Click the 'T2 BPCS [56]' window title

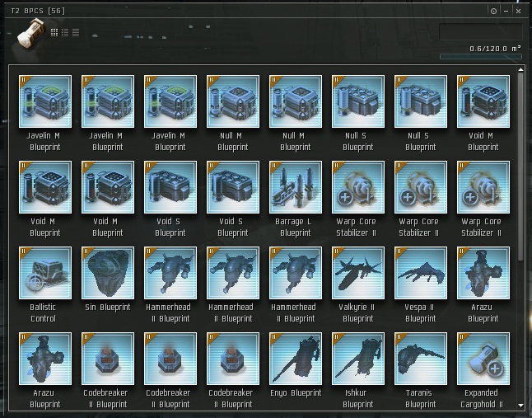(x=38, y=11)
